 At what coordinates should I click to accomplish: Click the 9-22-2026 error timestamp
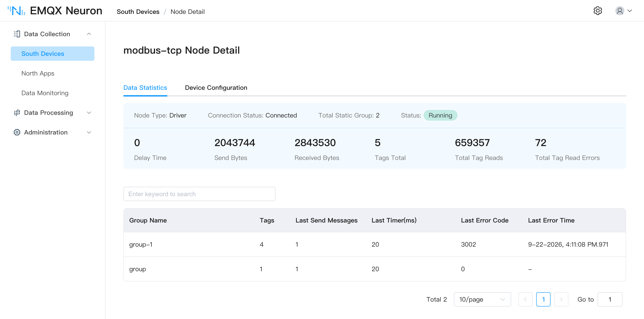pos(568,244)
